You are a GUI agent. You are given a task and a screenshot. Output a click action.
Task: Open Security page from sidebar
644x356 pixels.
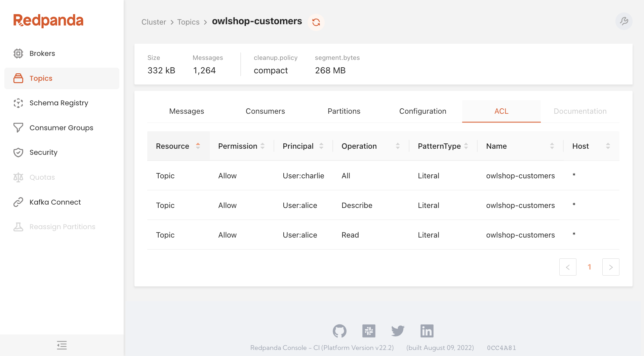click(62, 152)
